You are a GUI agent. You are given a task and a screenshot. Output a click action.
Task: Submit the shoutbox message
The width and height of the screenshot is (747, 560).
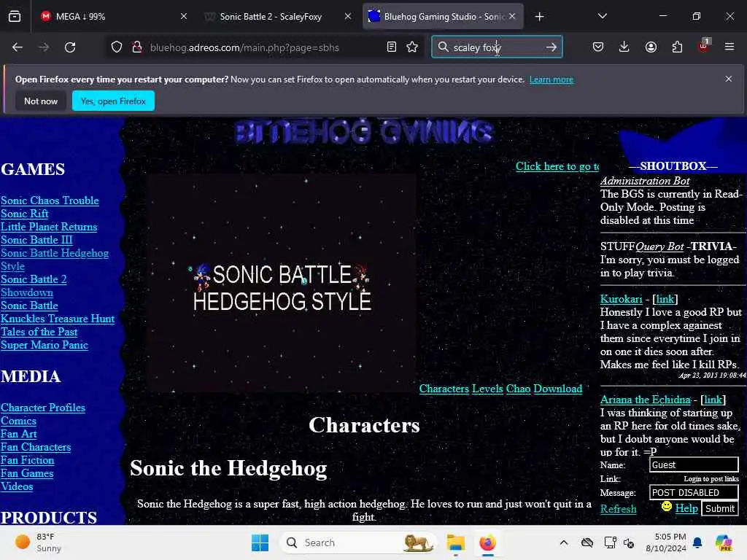(x=719, y=508)
